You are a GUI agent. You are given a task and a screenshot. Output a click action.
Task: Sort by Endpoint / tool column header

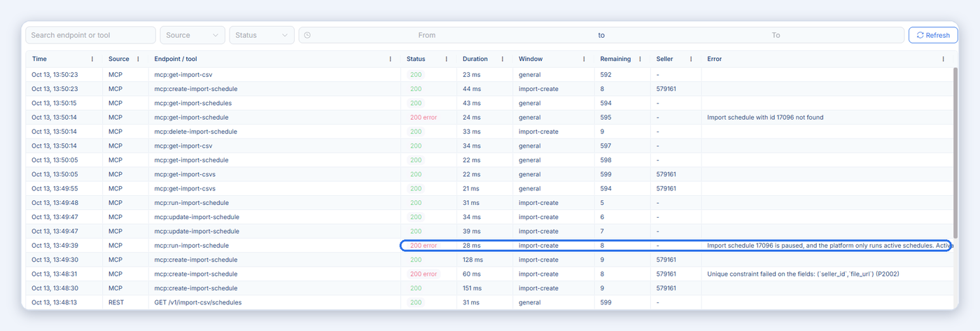(176, 59)
